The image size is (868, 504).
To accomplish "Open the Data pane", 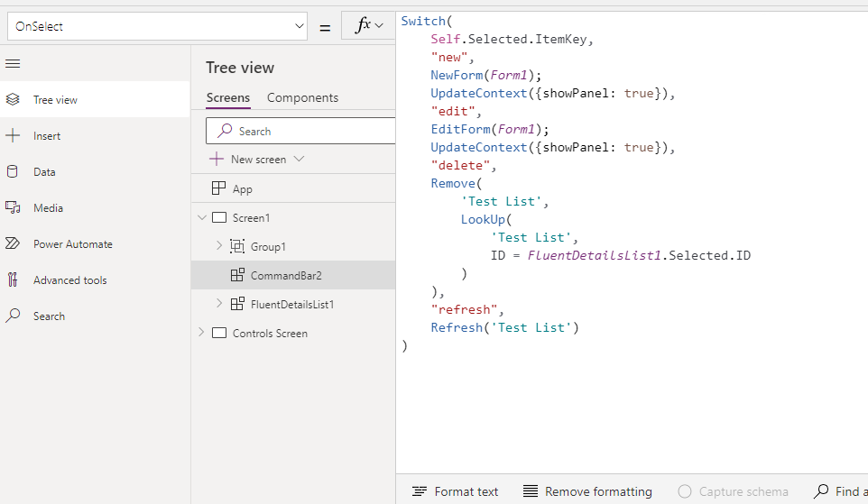I will tap(44, 172).
